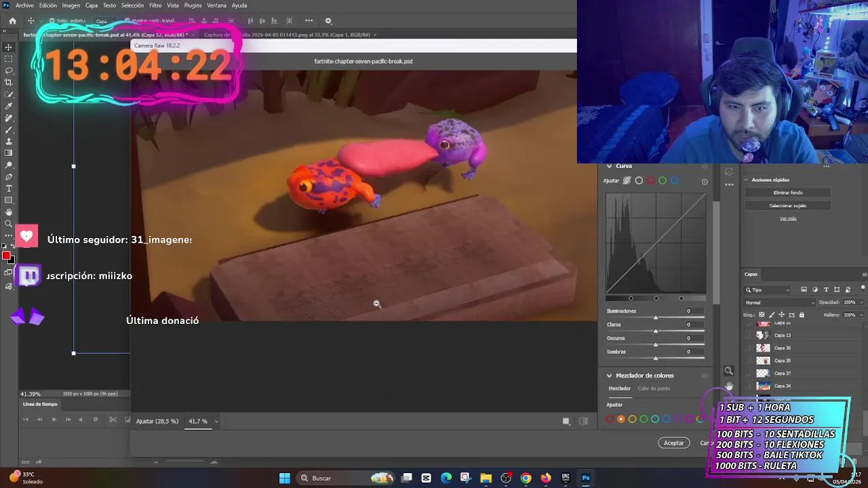Click Ajustar (28,5 %) fit button
The image size is (868, 488).
point(157,422)
